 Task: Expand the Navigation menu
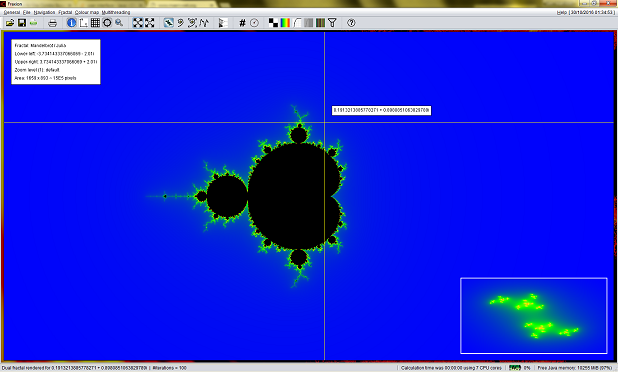point(44,13)
